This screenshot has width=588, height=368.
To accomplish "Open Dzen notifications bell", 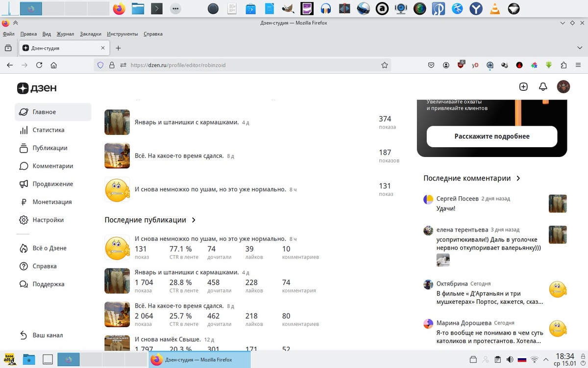I will 543,87.
